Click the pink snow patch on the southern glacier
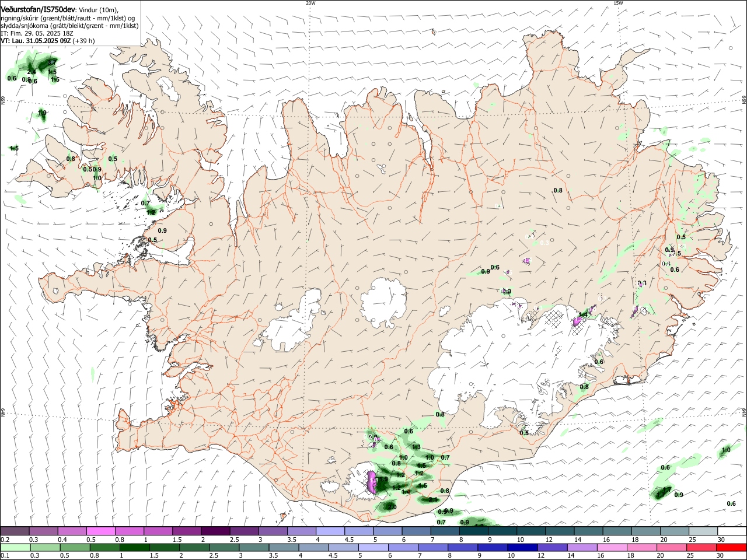 tap(372, 482)
